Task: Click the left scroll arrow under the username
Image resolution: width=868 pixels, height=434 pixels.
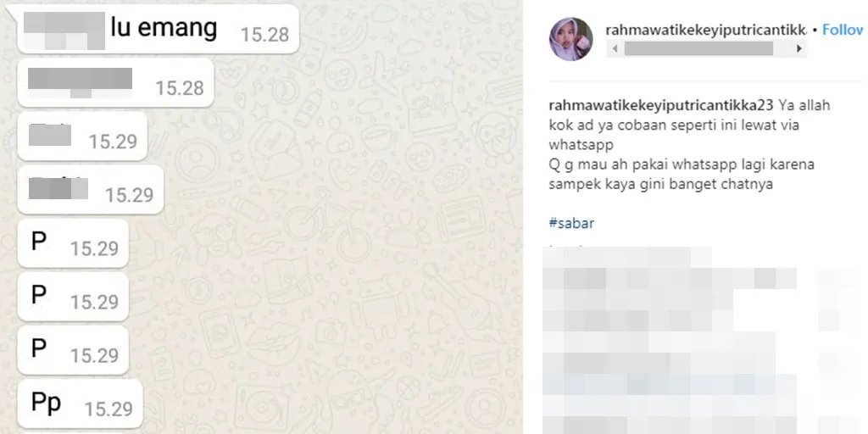Action: tap(615, 48)
